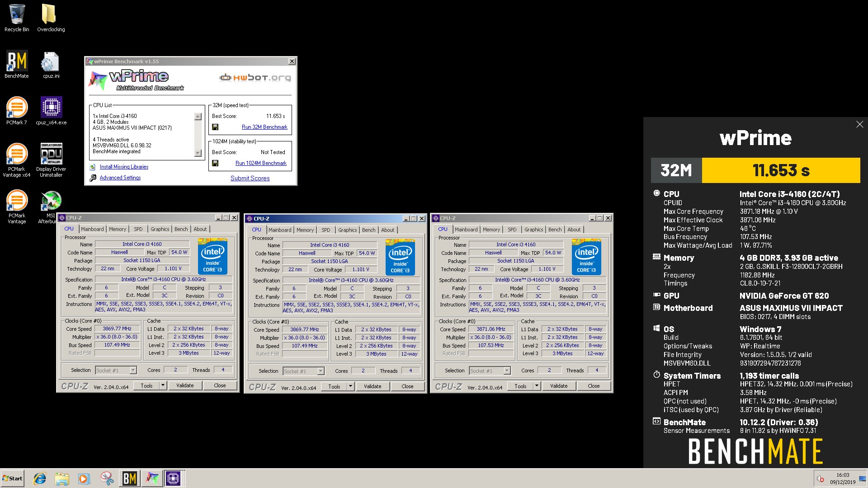Viewport: 868px width, 488px height.
Task: Select CPU tab in right CPU-Z window
Action: pyautogui.click(x=443, y=229)
